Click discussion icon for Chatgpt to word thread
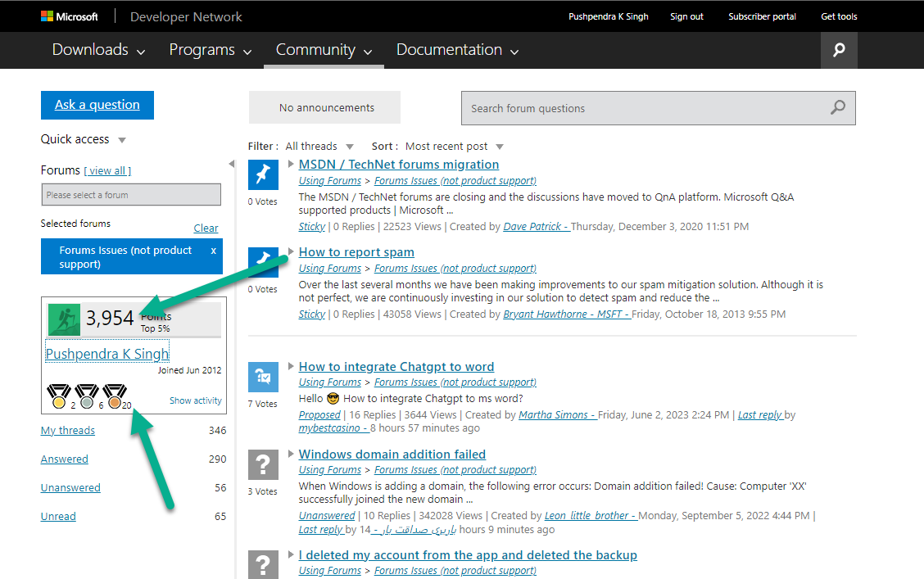 click(x=263, y=377)
